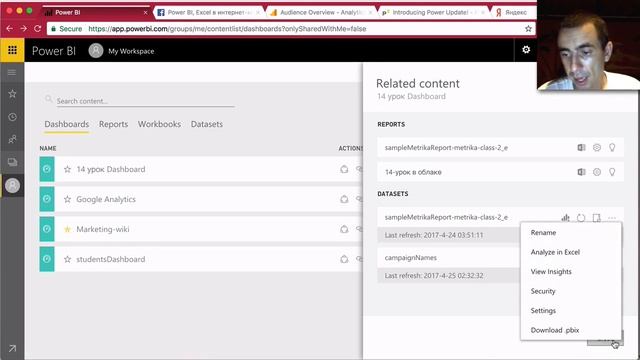Open the Marketing-wiki dashboard link
The width and height of the screenshot is (640, 360).
point(103,229)
